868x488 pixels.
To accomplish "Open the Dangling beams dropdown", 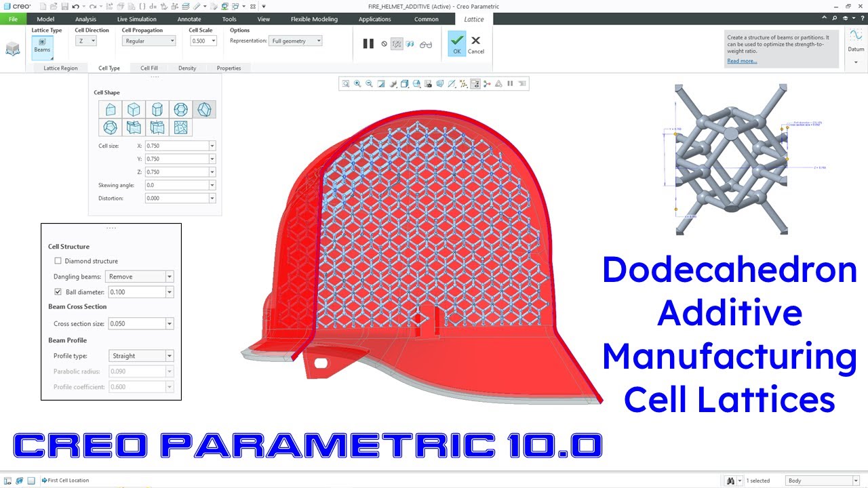I will click(x=140, y=277).
